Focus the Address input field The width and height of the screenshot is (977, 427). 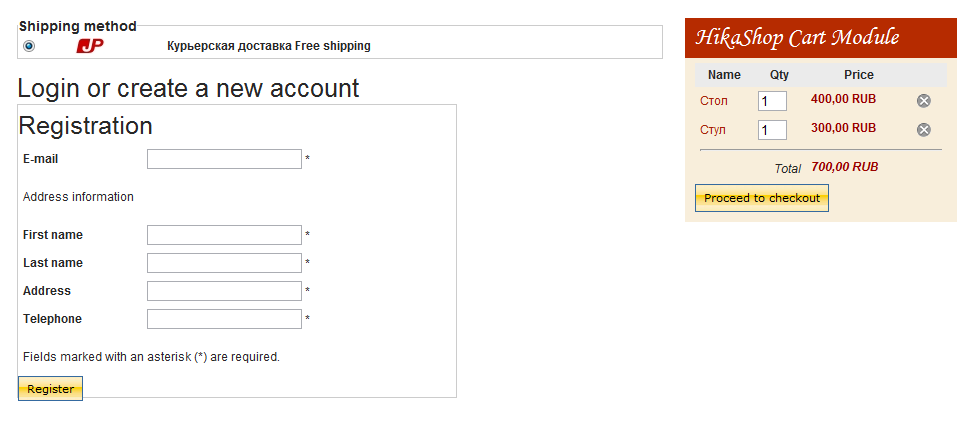[x=224, y=291]
